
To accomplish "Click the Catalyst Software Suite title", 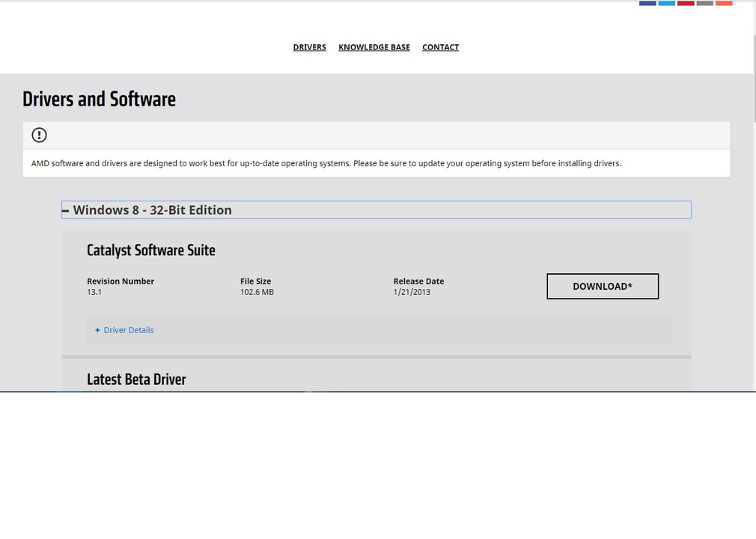I will [x=151, y=250].
